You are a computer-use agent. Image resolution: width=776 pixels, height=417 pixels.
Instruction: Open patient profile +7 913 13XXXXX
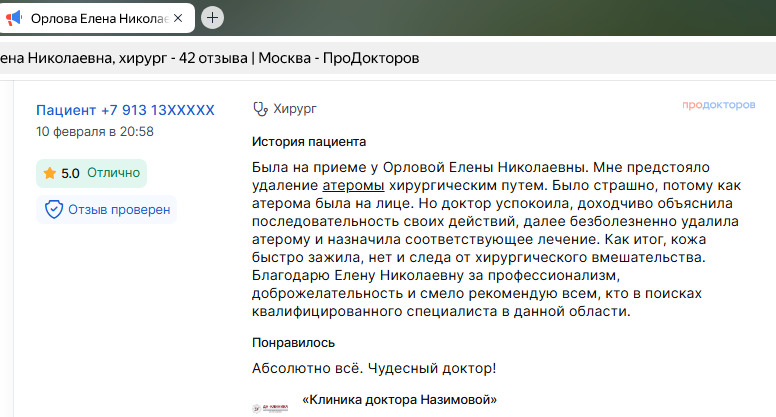[x=125, y=110]
